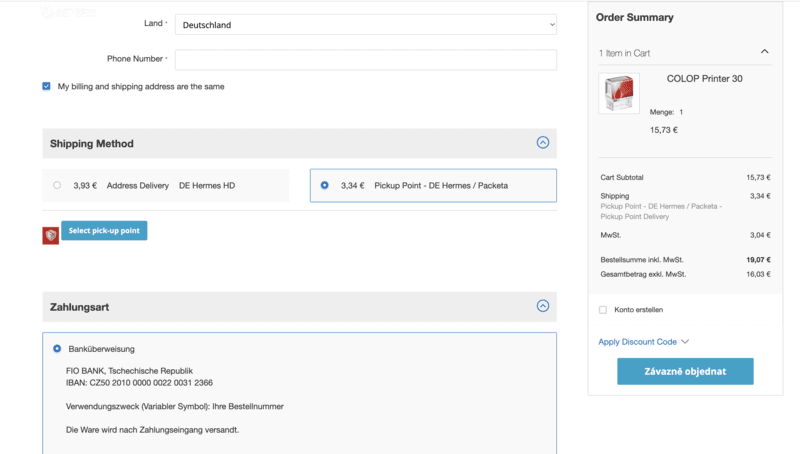Expand the Apply Discount Code section
Image resolution: width=800 pixels, height=454 pixels.
(643, 342)
